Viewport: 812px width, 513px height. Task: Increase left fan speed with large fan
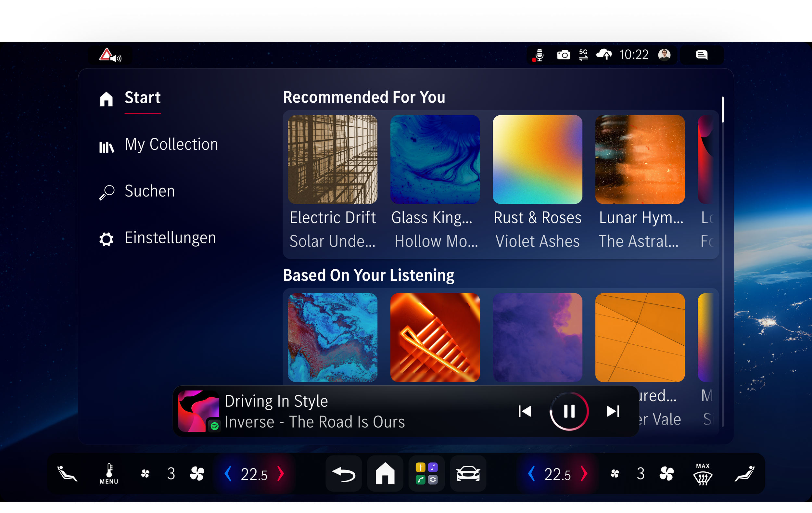[x=197, y=474]
